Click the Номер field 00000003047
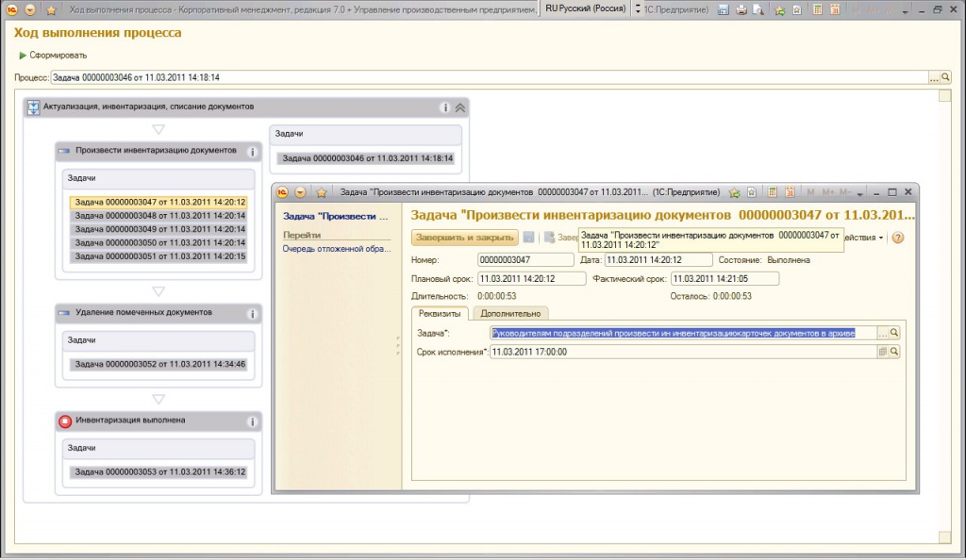The image size is (966, 560). tap(525, 260)
